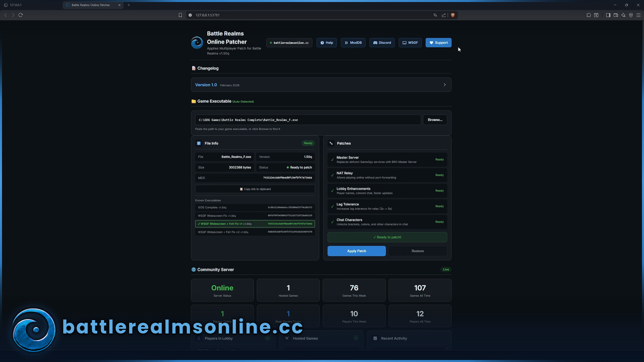Click the folder icon next to Game Executable

tap(194, 101)
